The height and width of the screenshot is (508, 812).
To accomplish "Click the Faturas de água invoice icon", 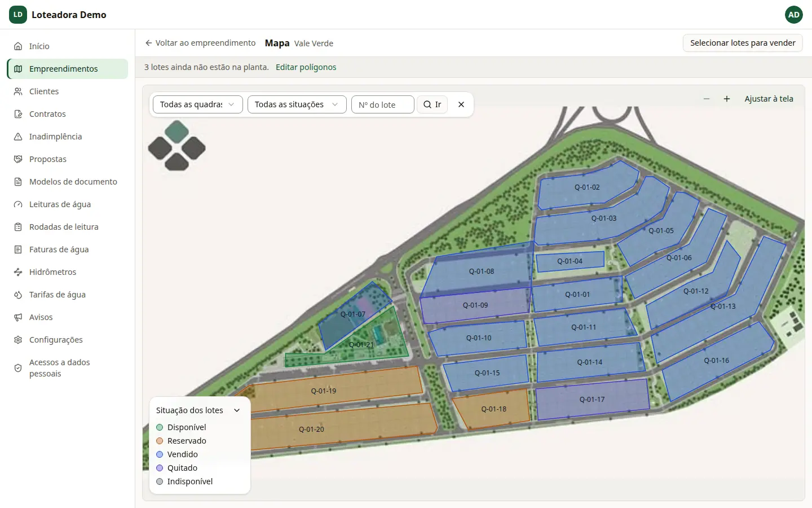I will (x=18, y=249).
